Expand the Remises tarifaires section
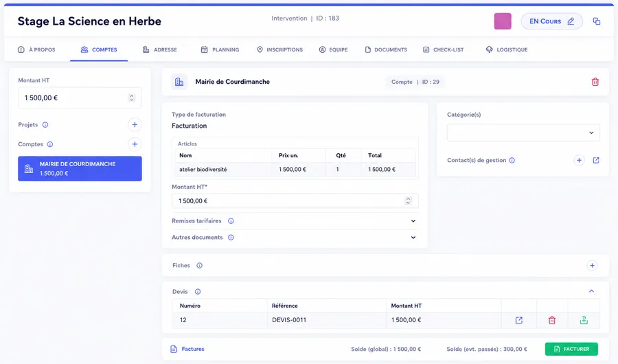The image size is (618, 364). (413, 221)
